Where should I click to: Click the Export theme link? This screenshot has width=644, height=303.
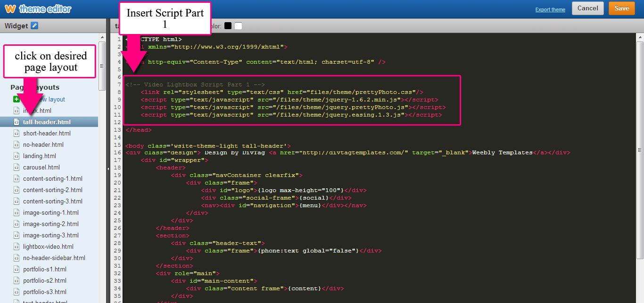pos(550,9)
